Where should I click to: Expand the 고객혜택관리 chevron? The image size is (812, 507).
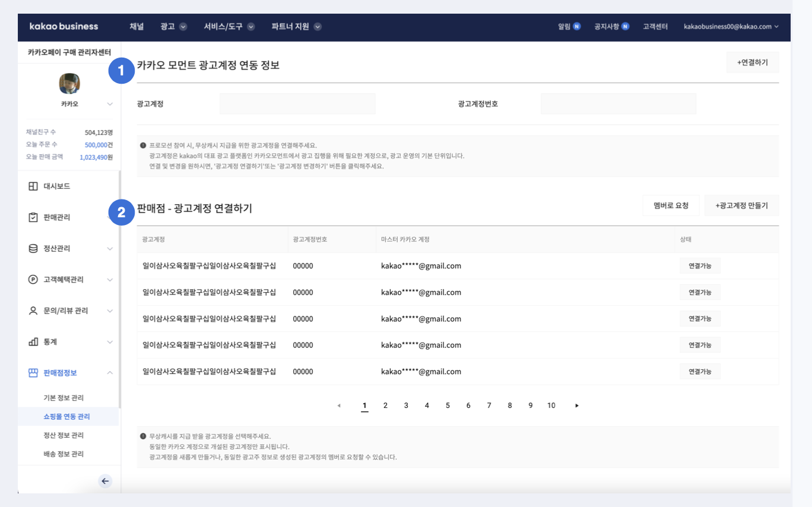point(110,280)
